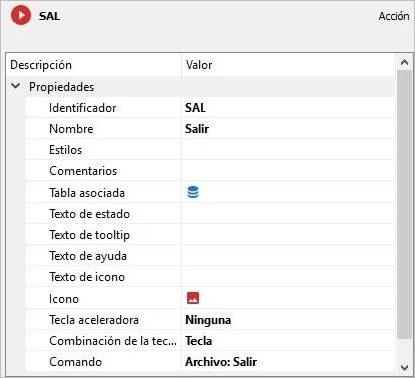Image resolution: width=415 pixels, height=378 pixels.
Task: Select the Texto de icono row
Action: 210,277
